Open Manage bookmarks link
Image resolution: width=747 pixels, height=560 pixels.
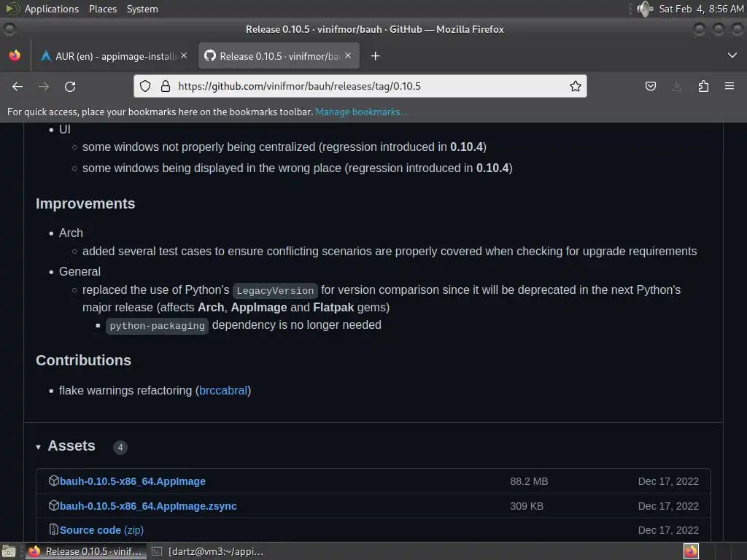362,112
